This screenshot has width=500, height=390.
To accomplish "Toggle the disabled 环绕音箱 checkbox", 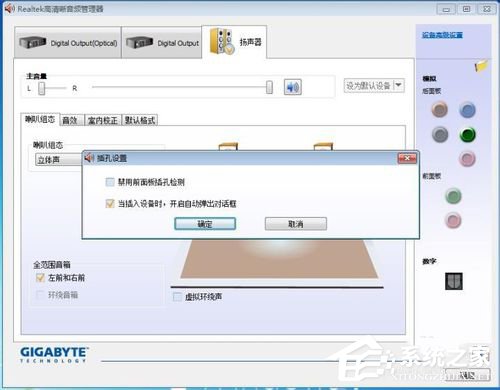I will pyautogui.click(x=40, y=295).
